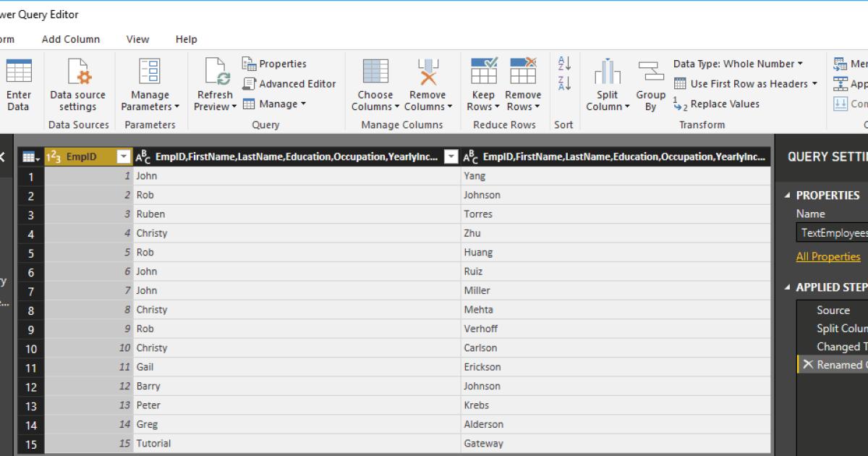
Task: Click the Group By icon
Action: pos(650,73)
